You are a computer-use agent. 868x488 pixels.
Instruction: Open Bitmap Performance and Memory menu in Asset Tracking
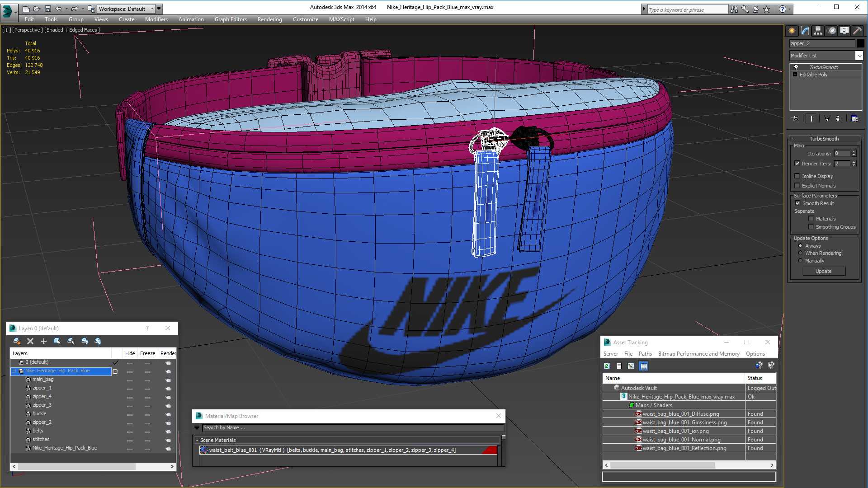click(698, 354)
